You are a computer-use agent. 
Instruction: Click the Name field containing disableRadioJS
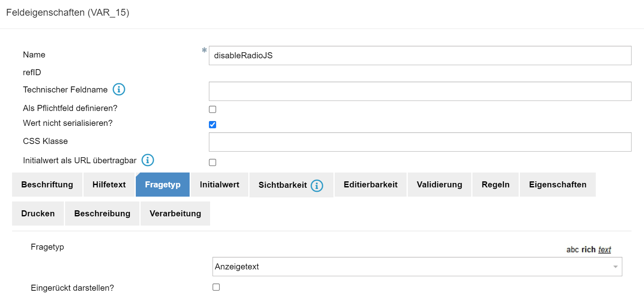click(420, 55)
